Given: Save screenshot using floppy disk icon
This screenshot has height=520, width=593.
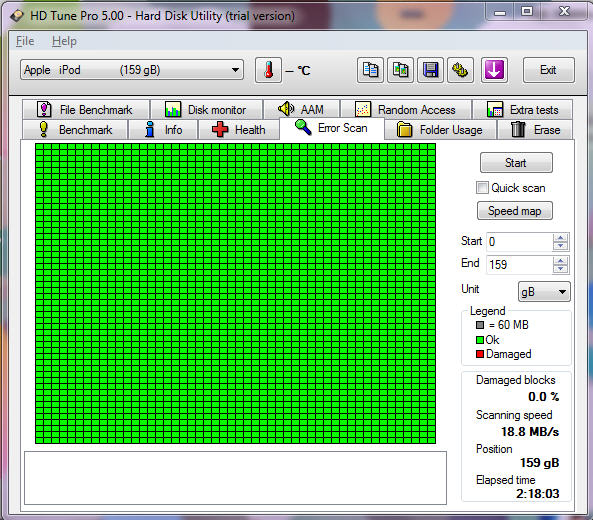Looking at the screenshot, I should click(x=430, y=70).
